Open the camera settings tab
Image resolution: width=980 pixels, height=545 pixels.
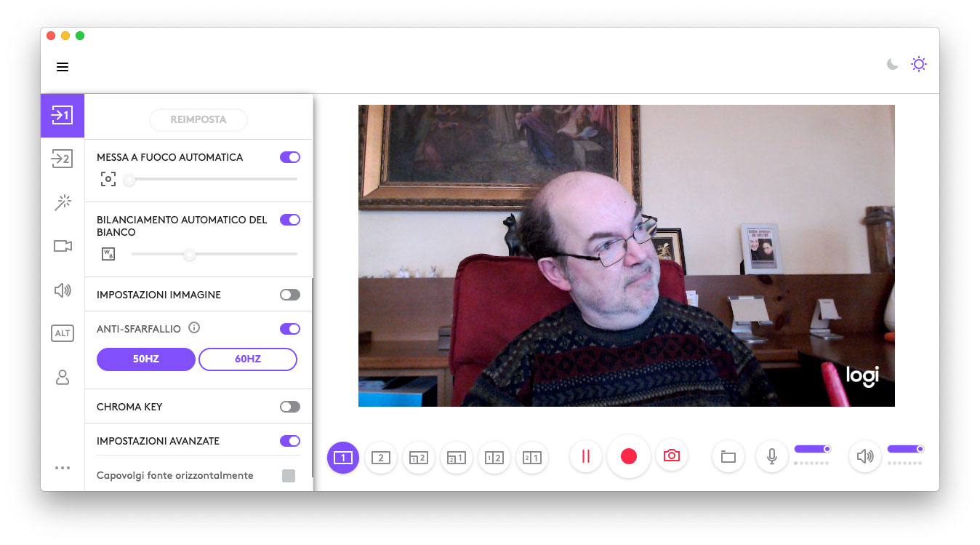tap(63, 246)
